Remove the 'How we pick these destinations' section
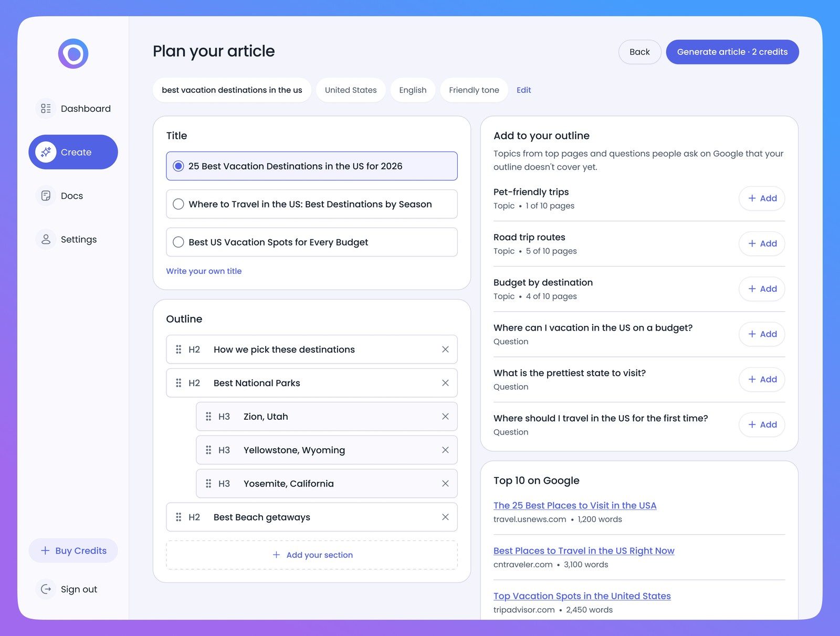Screen dimensions: 840x636 [x=445, y=349]
